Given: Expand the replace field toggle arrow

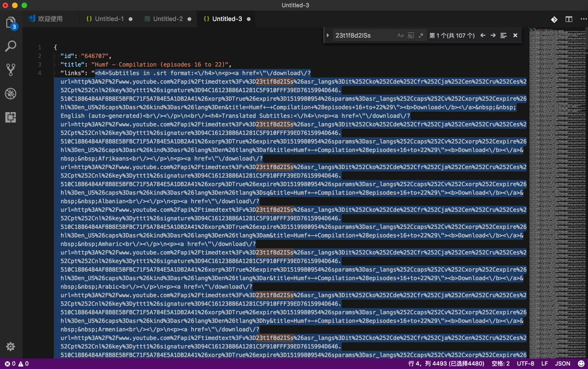Looking at the screenshot, I should click(x=327, y=36).
